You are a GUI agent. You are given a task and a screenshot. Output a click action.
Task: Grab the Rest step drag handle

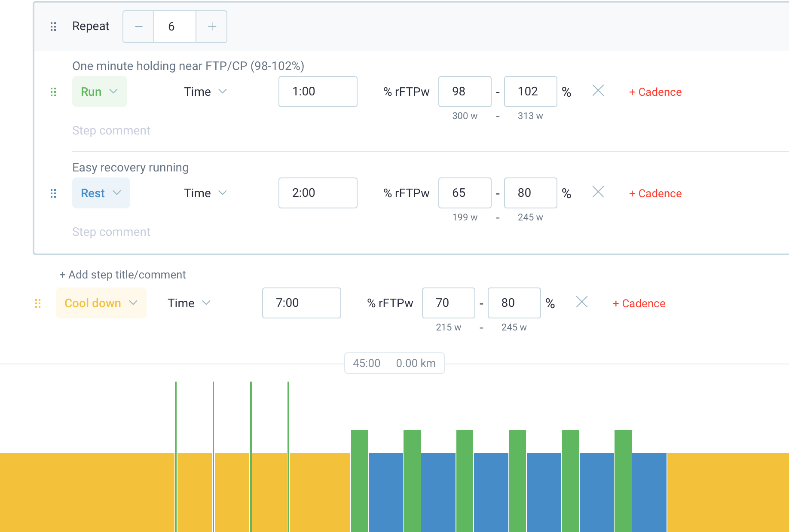coord(53,193)
